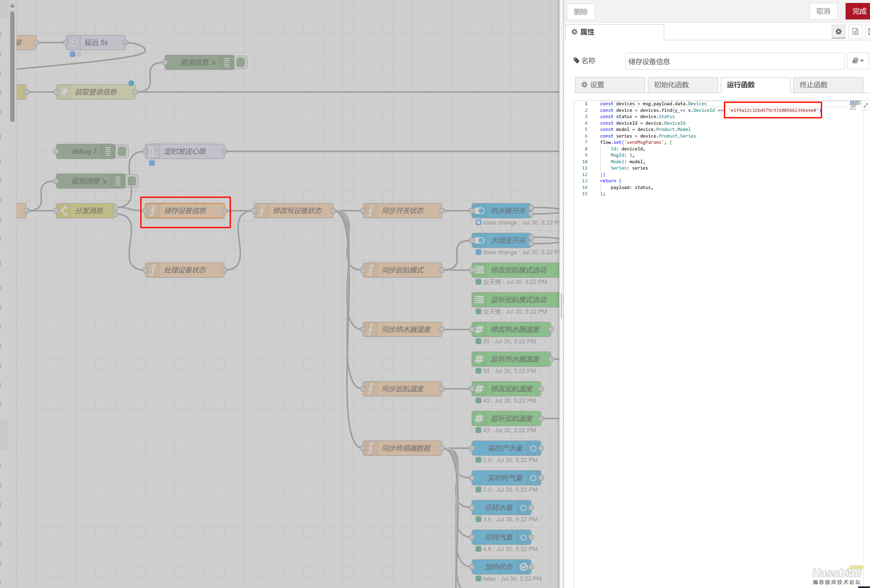Click the 加热状态 binary sensor node icon
The width and height of the screenshot is (870, 588).
pyautogui.click(x=523, y=567)
